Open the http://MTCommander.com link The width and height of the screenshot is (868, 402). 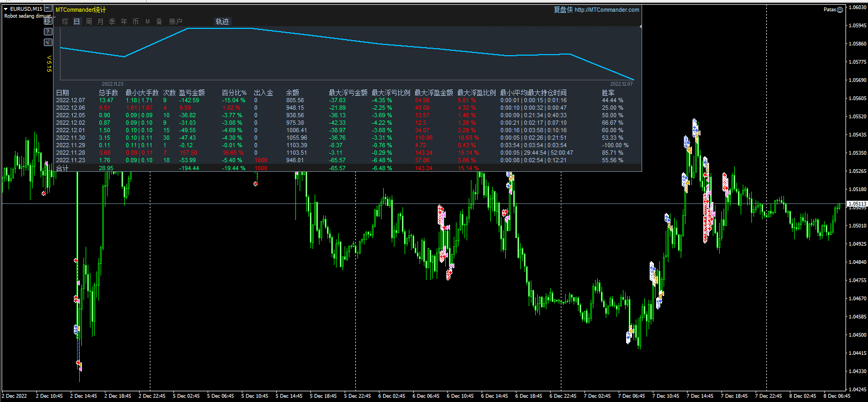click(606, 10)
